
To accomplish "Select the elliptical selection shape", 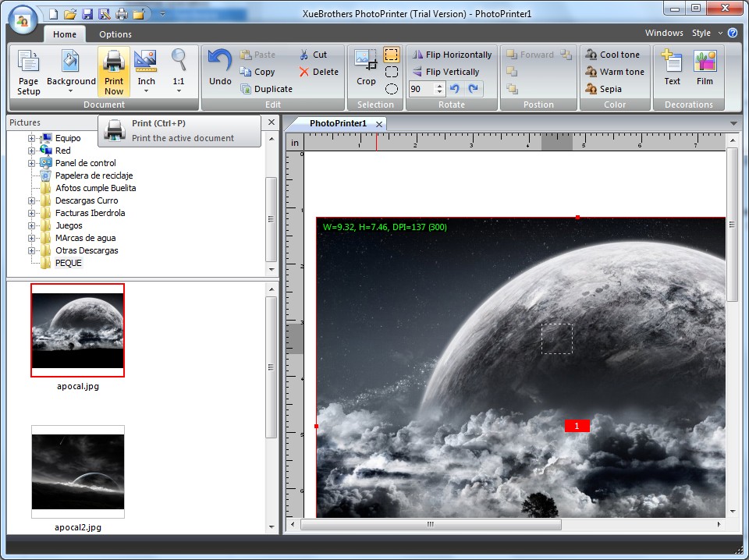I will 391,89.
